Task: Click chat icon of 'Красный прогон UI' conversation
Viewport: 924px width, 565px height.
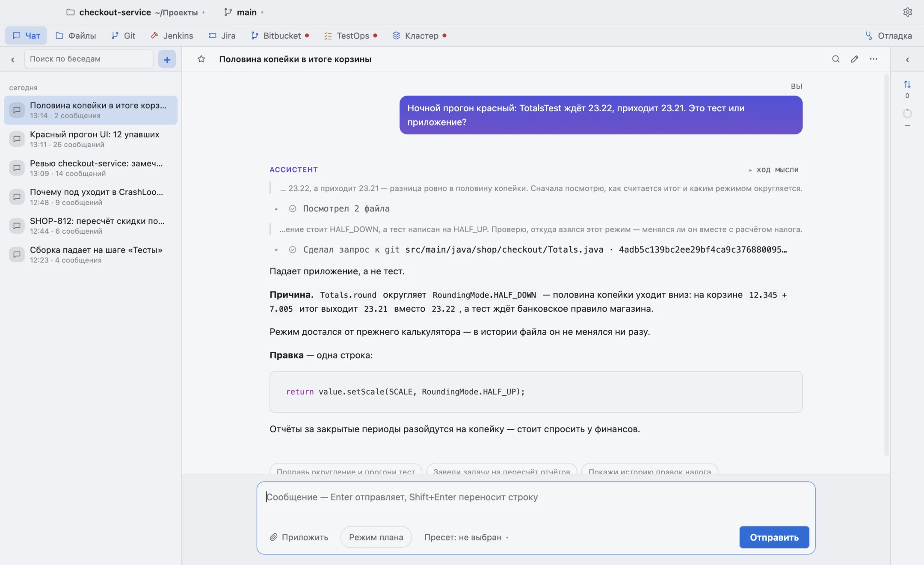Action: (x=17, y=139)
